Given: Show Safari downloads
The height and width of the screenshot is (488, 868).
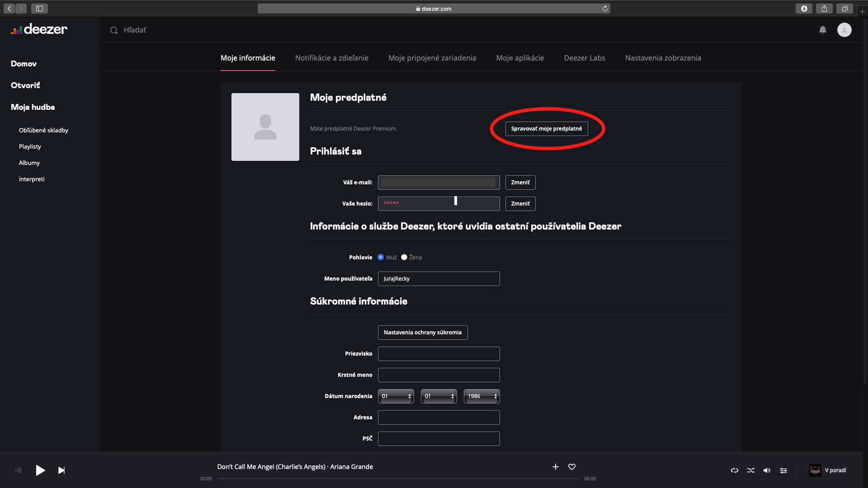Looking at the screenshot, I should click(804, 9).
